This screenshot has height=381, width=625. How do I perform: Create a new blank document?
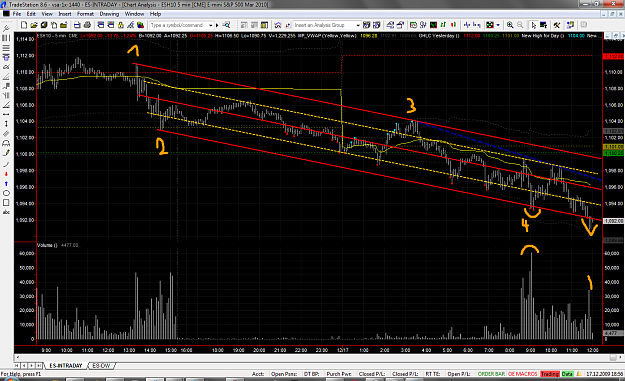pyautogui.click(x=24, y=25)
